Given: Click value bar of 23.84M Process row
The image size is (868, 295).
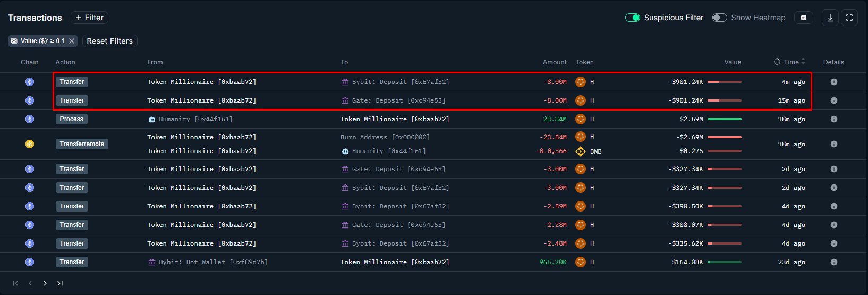Looking at the screenshot, I should point(724,119).
